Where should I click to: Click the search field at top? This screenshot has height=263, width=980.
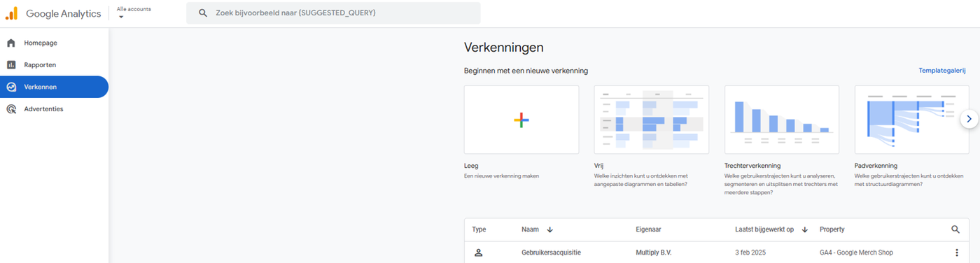coord(333,13)
